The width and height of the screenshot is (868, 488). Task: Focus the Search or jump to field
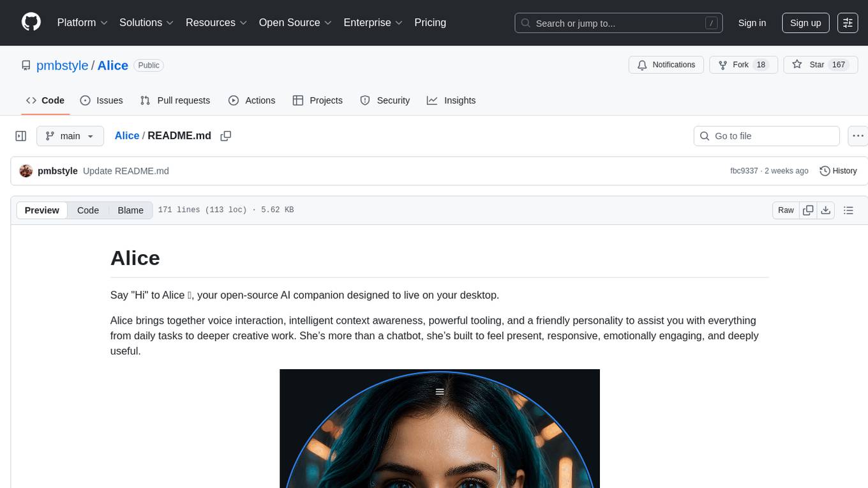(x=618, y=23)
